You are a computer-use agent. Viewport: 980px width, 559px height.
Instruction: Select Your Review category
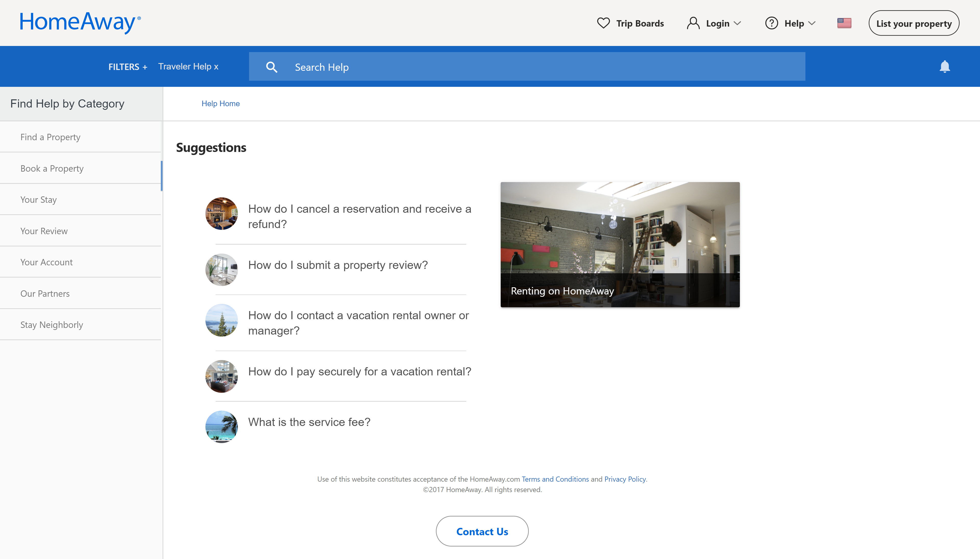tap(81, 231)
